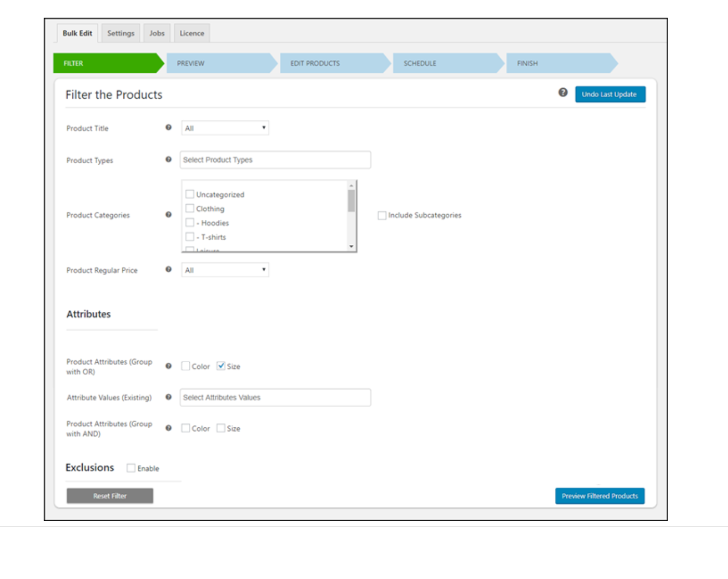The width and height of the screenshot is (728, 579).
Task: Switch to the Settings tab
Action: (120, 32)
